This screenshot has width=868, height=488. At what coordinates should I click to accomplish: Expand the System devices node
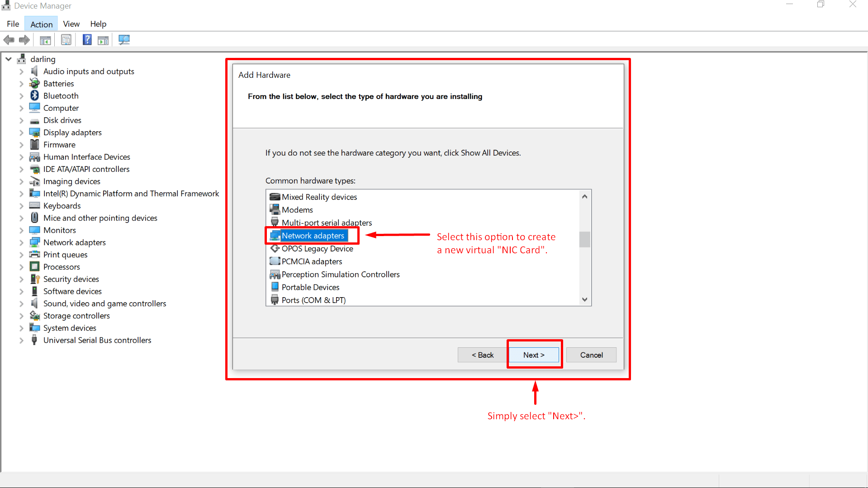click(21, 328)
